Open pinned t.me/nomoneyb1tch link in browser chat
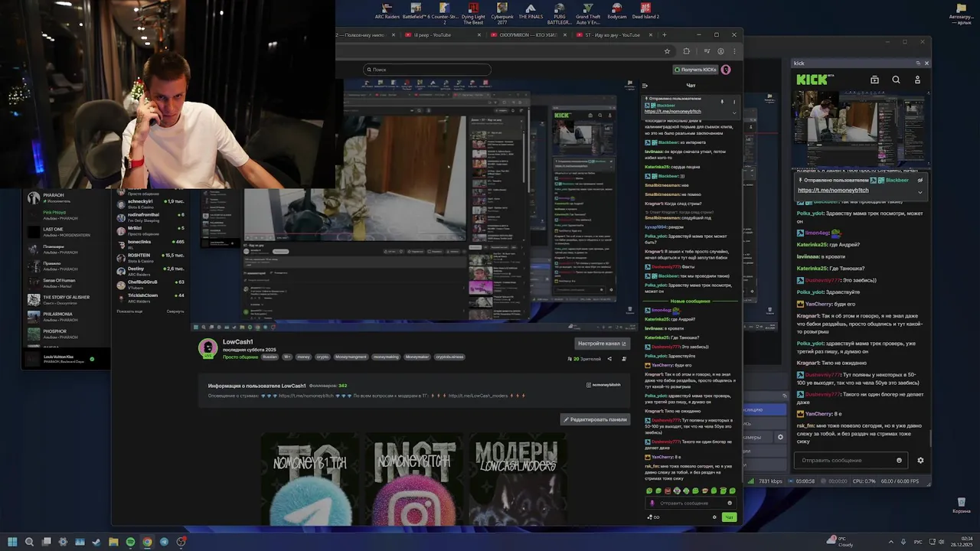This screenshot has height=551, width=980. [x=672, y=112]
